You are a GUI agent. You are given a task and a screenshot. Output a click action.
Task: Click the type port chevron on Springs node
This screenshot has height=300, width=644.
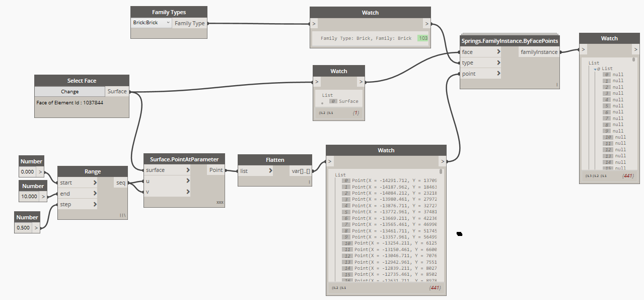pos(498,63)
